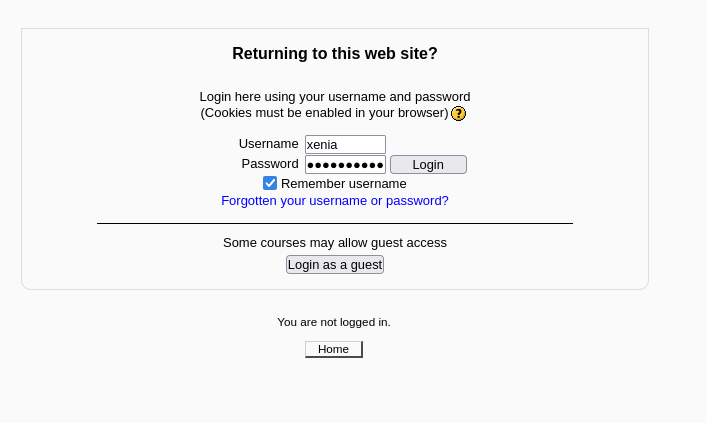
Task: Open 'Forgotten your username or password?' link
Action: coord(335,201)
